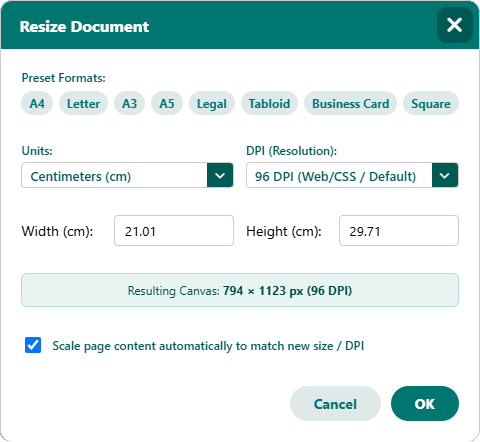The width and height of the screenshot is (480, 442).
Task: Pick the A5 preset format
Action: tap(167, 103)
